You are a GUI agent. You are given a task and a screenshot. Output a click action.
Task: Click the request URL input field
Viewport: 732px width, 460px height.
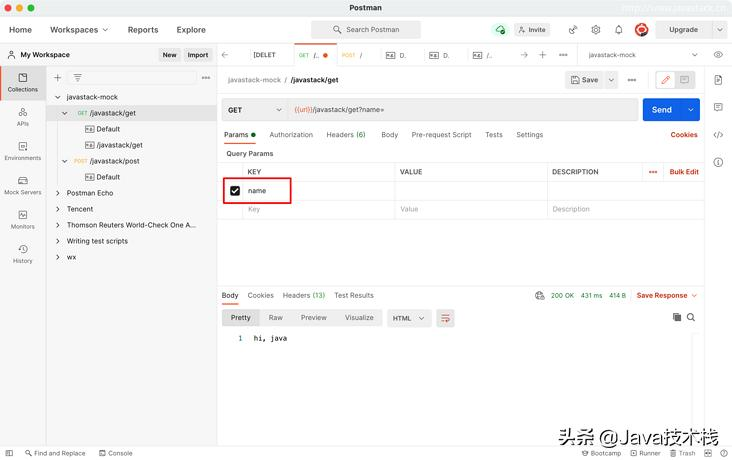pyautogui.click(x=462, y=110)
